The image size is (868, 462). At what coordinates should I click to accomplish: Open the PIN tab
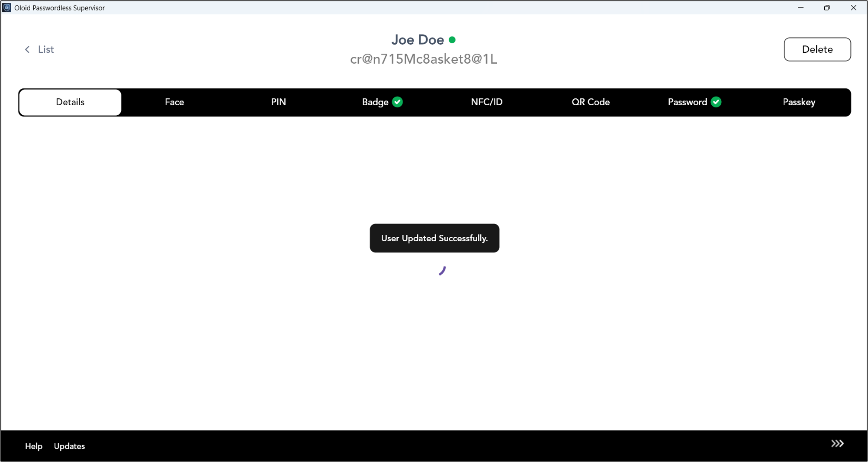[x=278, y=102]
